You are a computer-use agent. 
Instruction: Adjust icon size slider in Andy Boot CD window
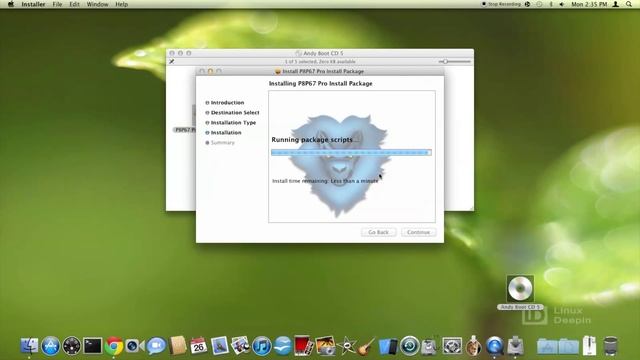tap(455, 61)
